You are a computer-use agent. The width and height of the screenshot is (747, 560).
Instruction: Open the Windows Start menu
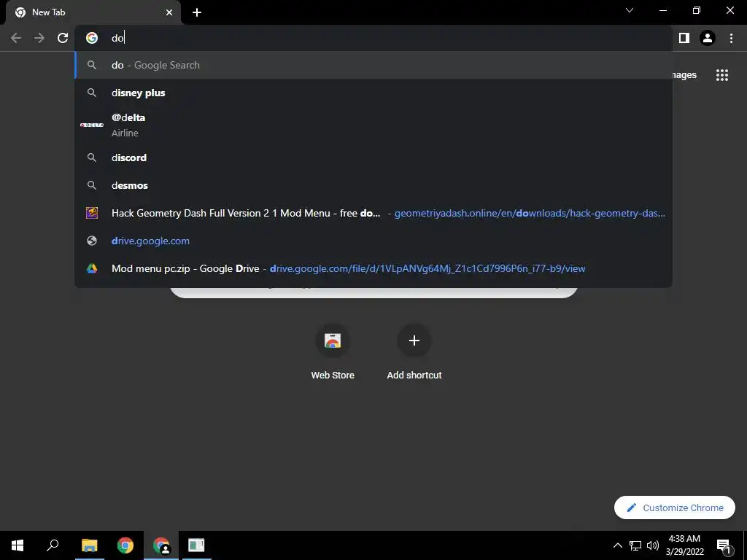click(18, 545)
